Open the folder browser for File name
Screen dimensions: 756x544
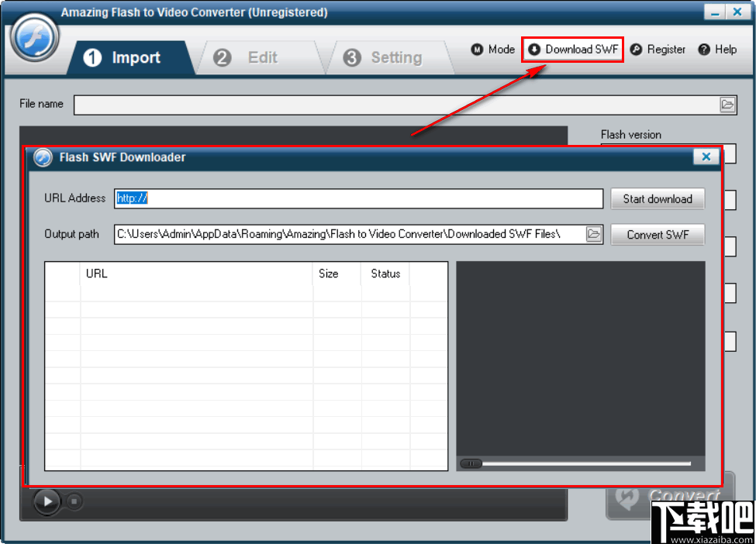point(728,105)
